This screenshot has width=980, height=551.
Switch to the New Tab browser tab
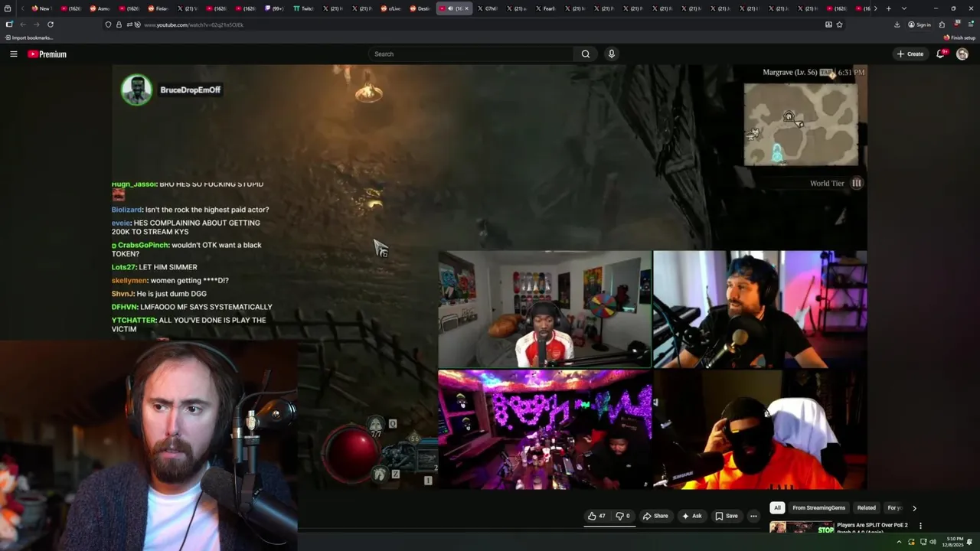tap(41, 8)
